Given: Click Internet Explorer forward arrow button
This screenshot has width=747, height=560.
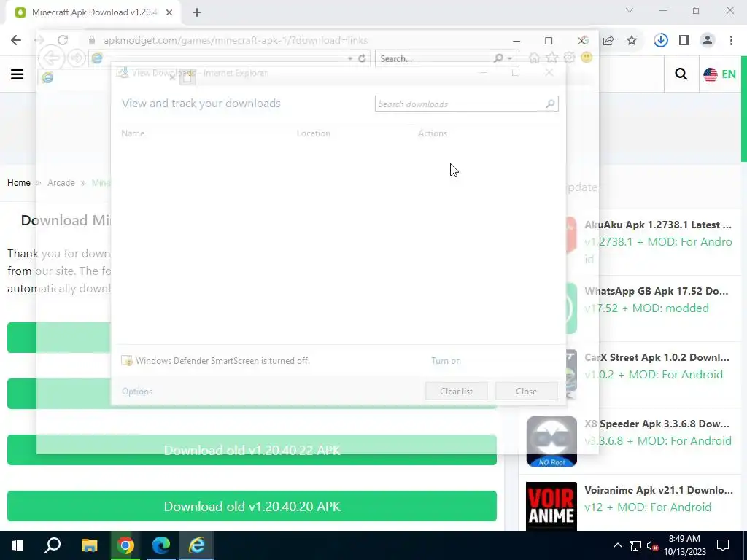Looking at the screenshot, I should pos(76,58).
